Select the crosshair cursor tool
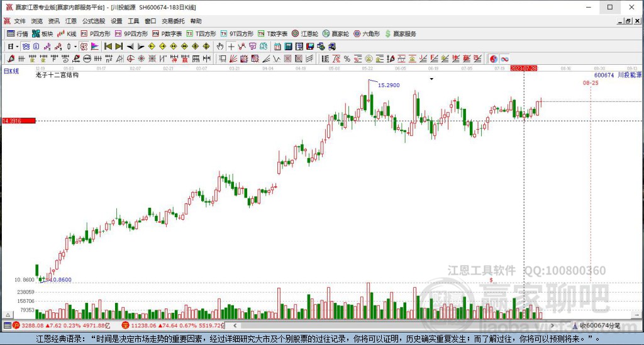644x345 pixels. [x=231, y=46]
